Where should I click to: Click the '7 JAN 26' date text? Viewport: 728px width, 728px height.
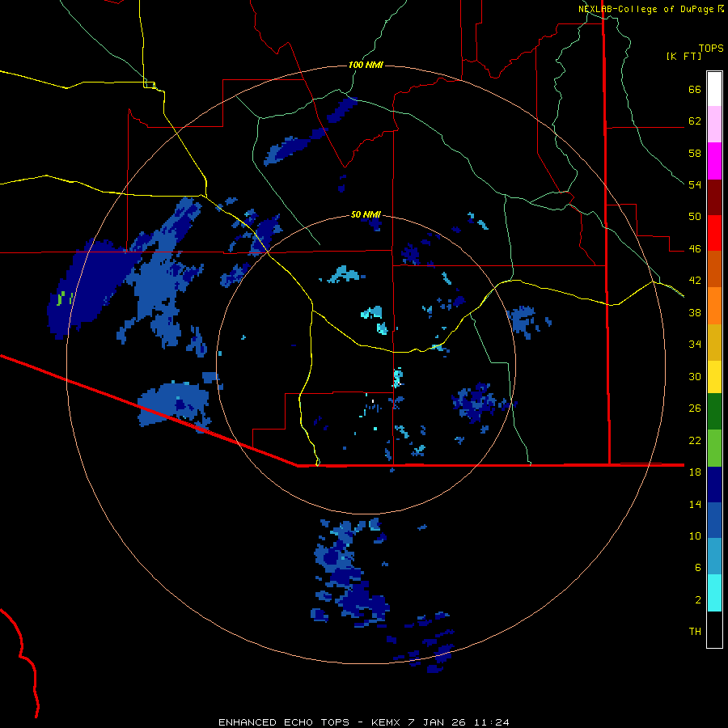pyautogui.click(x=438, y=722)
